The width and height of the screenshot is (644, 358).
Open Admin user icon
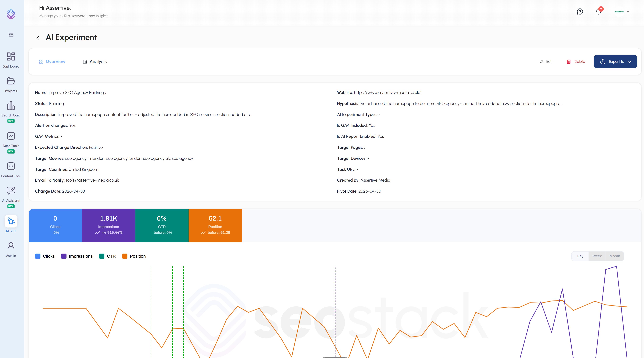click(11, 245)
